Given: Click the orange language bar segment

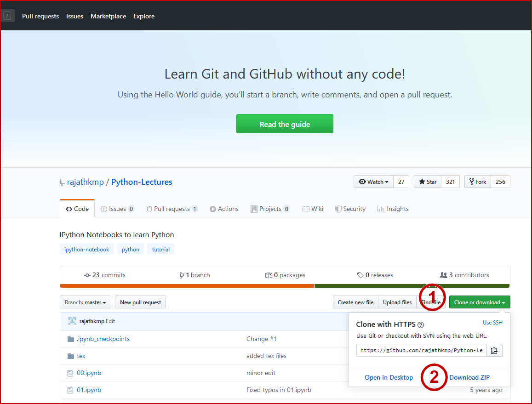Looking at the screenshot, I should coord(187,286).
